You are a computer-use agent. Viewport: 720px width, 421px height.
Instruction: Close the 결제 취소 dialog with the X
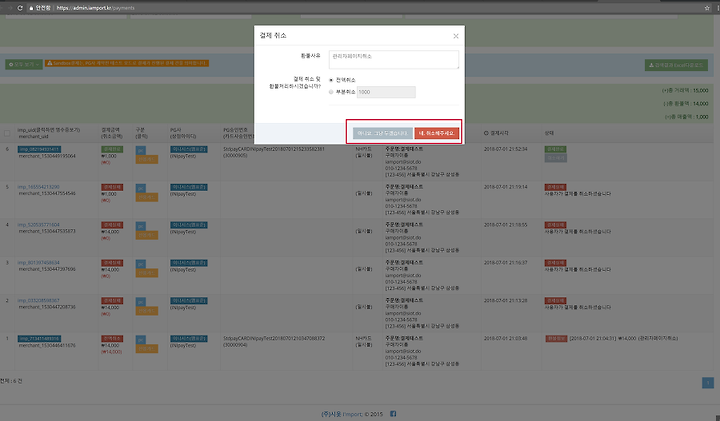coord(456,36)
